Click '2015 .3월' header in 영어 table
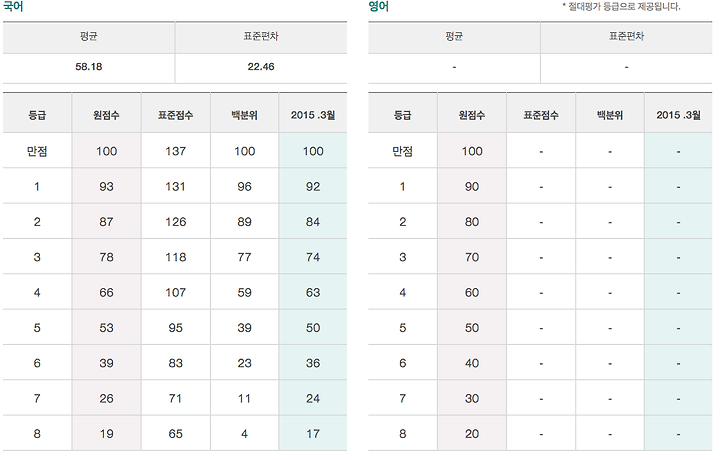 tap(678, 115)
